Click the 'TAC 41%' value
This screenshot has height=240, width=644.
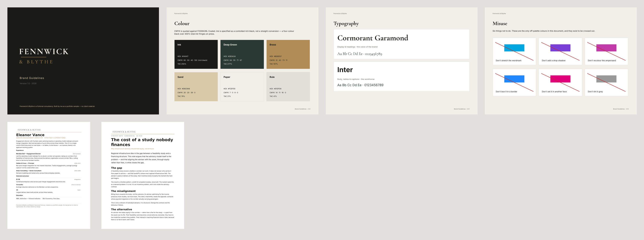[273, 96]
